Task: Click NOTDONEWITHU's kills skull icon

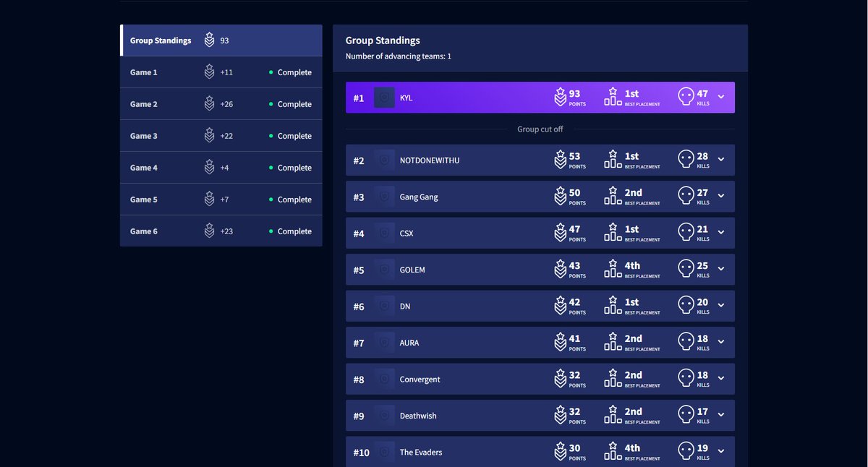Action: coord(686,159)
